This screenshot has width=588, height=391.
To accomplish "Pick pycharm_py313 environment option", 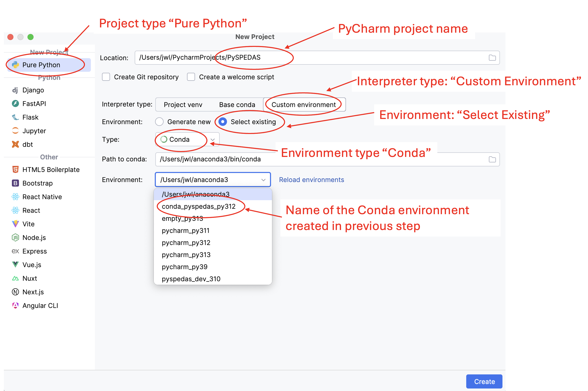I will [213, 255].
